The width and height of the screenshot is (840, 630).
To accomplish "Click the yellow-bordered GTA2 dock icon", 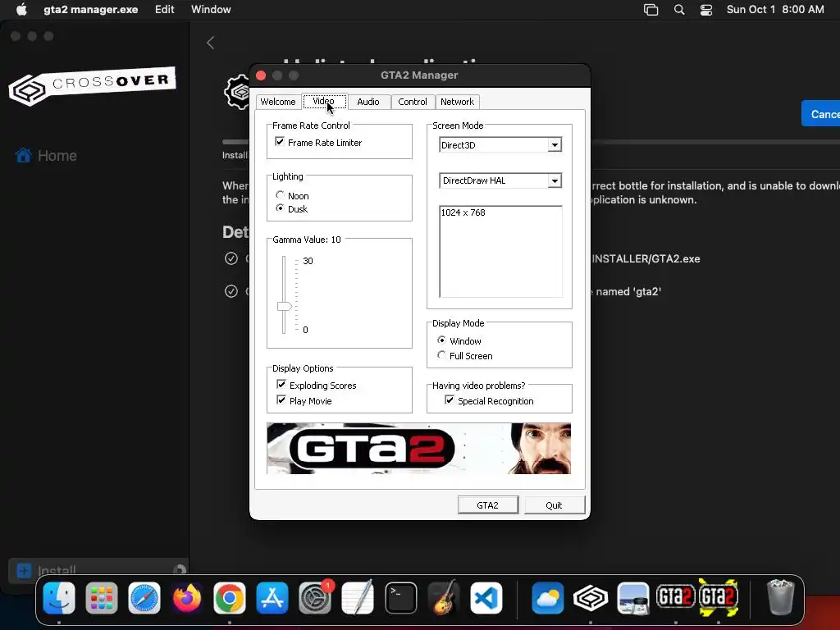I will click(x=719, y=598).
